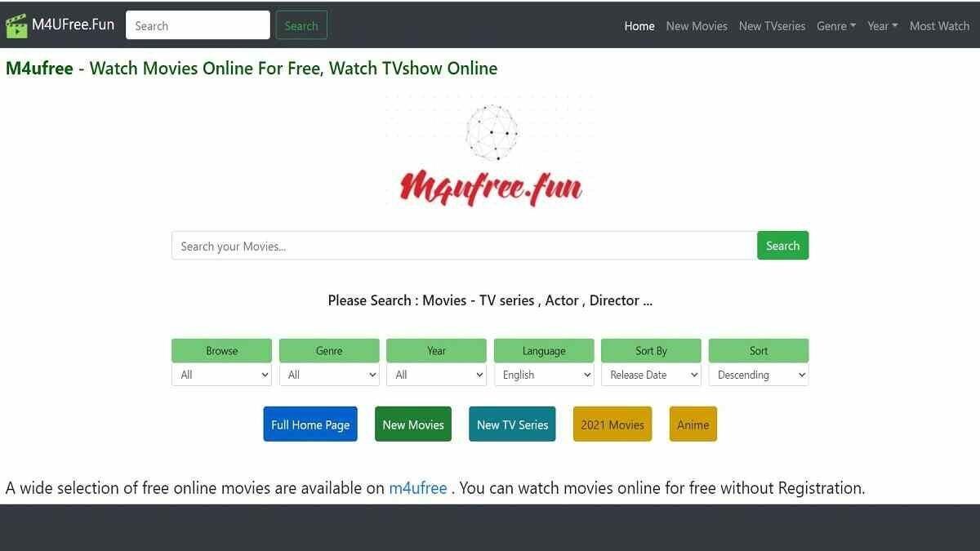Switch the Sort dropdown from Descending
980x551 pixels.
(x=759, y=374)
